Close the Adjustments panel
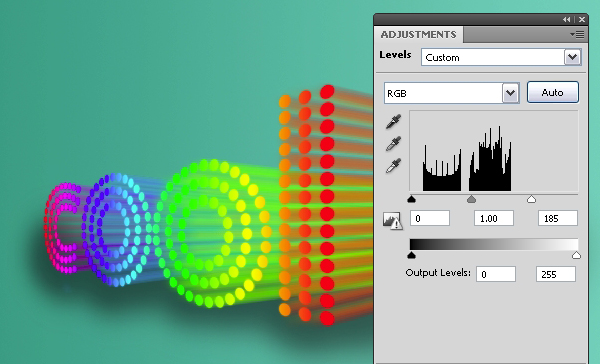Image resolution: width=600 pixels, height=364 pixels. [x=582, y=20]
